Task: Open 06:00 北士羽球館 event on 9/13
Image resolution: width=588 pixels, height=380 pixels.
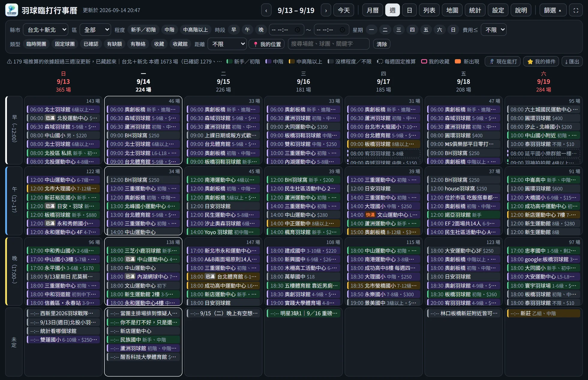Action: (x=63, y=109)
